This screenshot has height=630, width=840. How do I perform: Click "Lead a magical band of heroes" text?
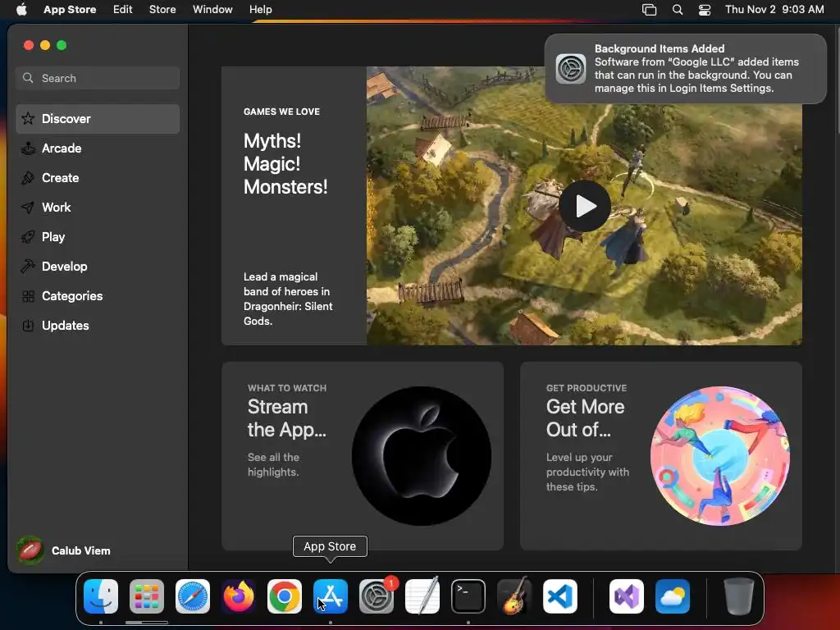click(288, 299)
